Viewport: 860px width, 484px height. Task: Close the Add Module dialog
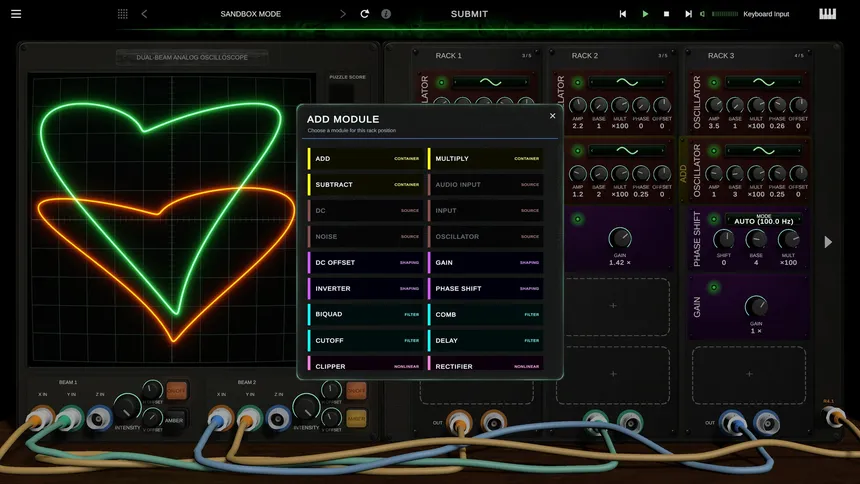click(x=552, y=116)
